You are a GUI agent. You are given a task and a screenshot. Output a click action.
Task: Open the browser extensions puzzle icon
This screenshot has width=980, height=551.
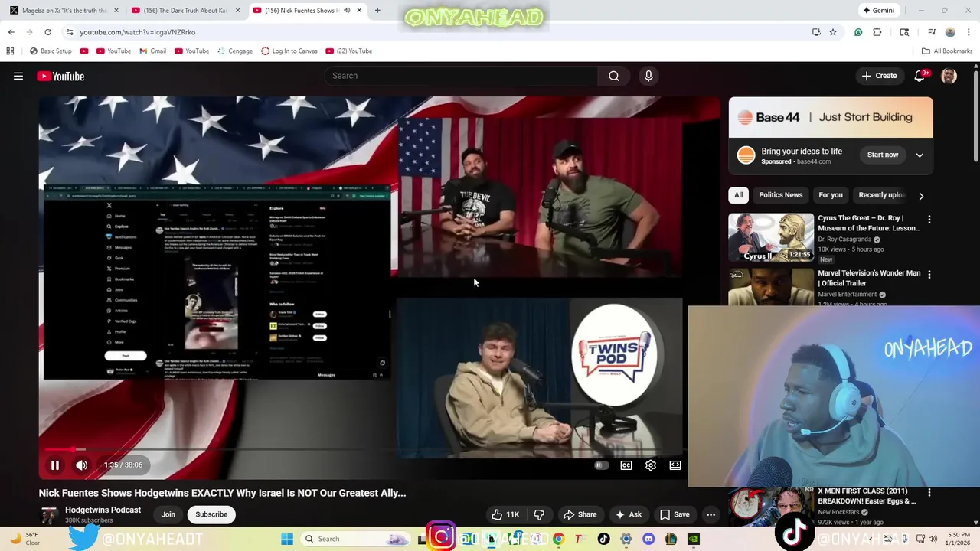coord(877,32)
